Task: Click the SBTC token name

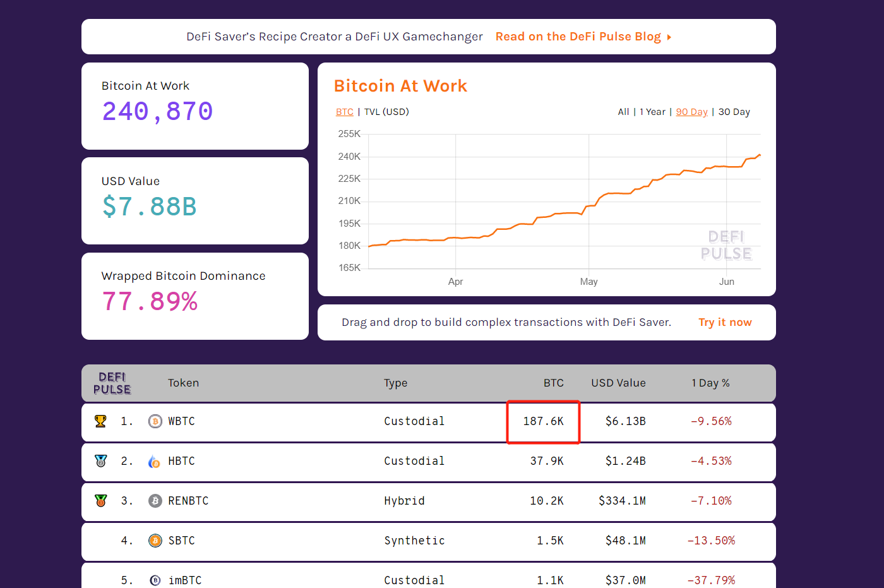Action: pyautogui.click(x=181, y=541)
